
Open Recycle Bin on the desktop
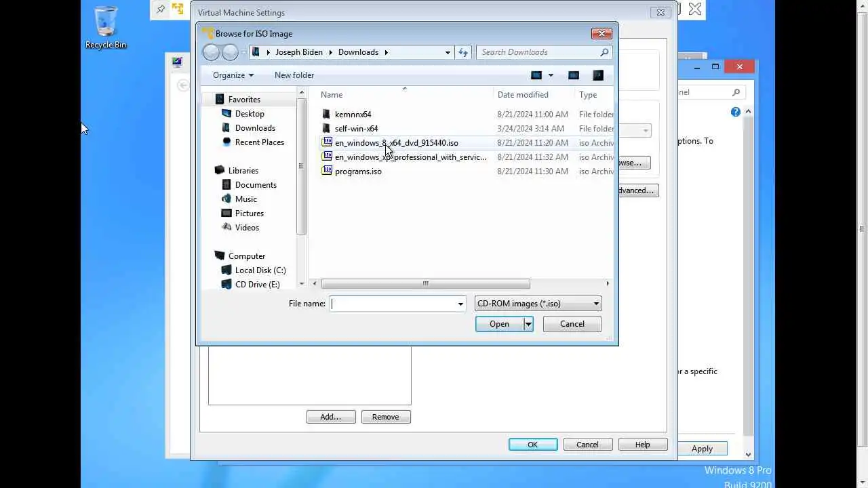106,27
